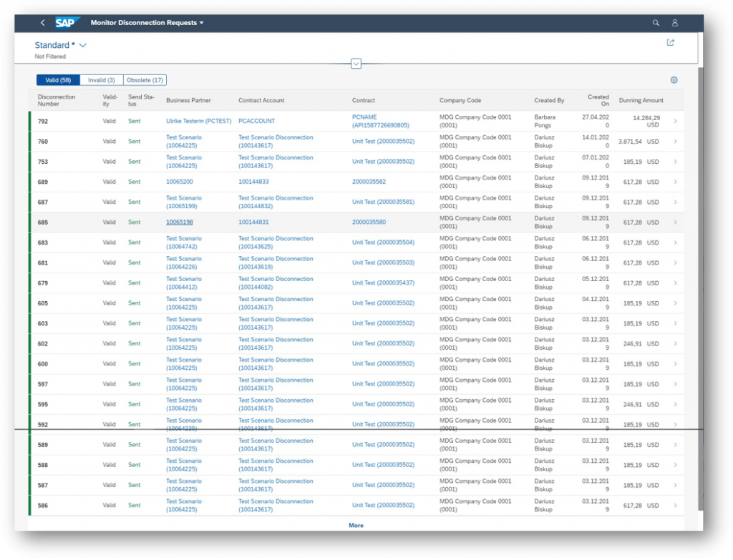The width and height of the screenshot is (733, 560).
Task: Open business partner 10065200 link
Action: tap(180, 182)
